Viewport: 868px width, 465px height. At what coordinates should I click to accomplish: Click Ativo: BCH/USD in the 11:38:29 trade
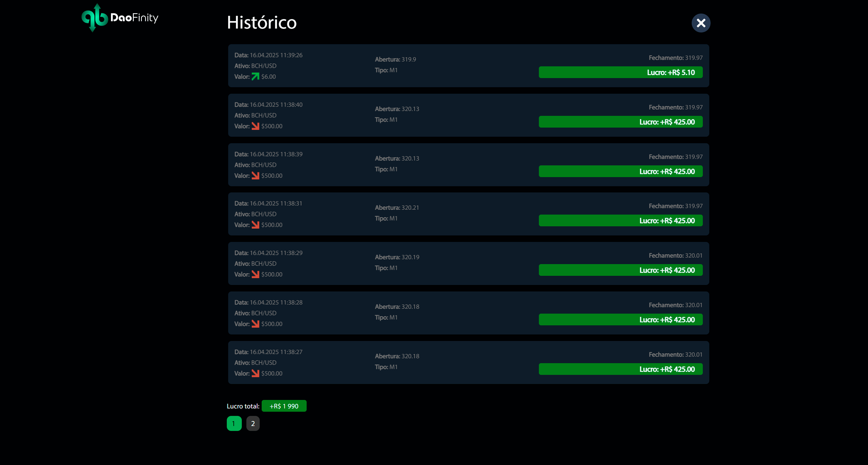coord(255,264)
